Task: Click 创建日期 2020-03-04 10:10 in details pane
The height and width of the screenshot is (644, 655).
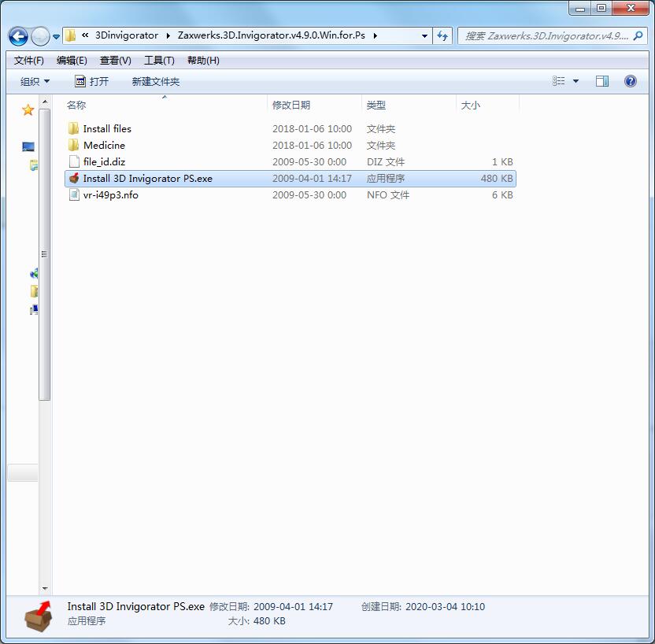Action: click(x=423, y=606)
